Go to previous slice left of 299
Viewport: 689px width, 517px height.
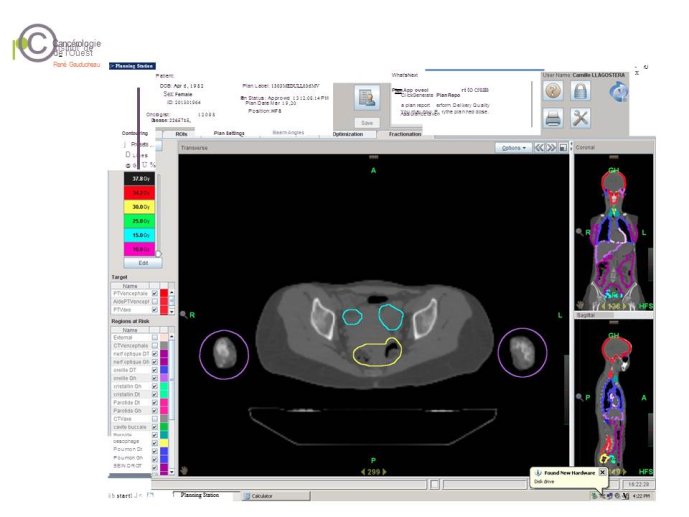[363, 472]
